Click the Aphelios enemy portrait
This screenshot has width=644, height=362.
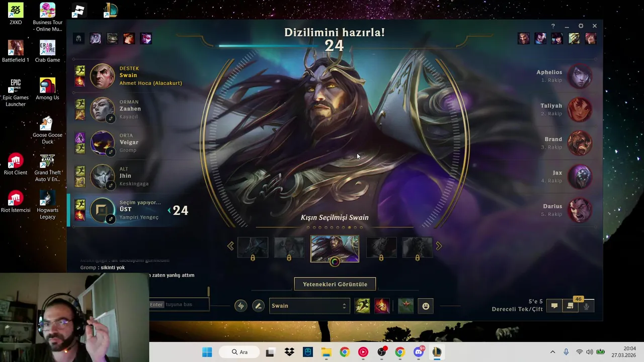tap(580, 76)
